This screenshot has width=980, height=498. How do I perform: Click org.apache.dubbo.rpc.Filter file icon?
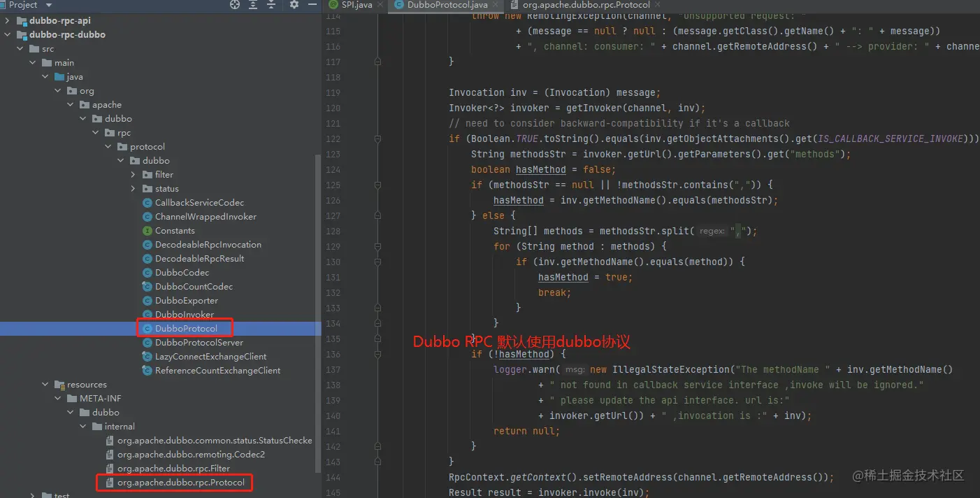coord(110,469)
